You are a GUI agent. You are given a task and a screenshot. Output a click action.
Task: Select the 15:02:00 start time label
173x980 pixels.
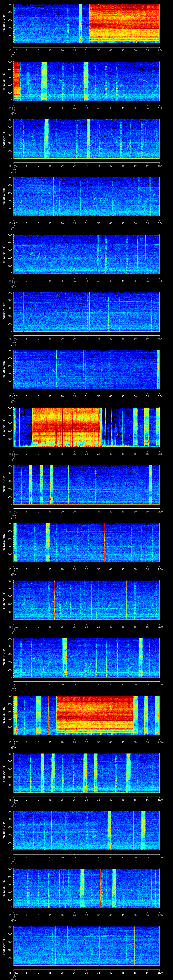pyautogui.click(x=14, y=108)
